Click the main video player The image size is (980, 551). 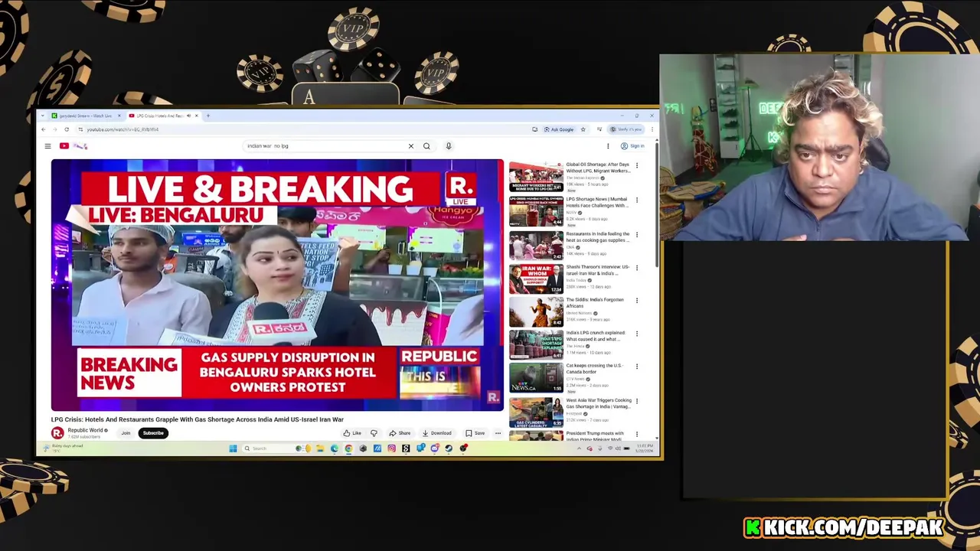tap(277, 285)
